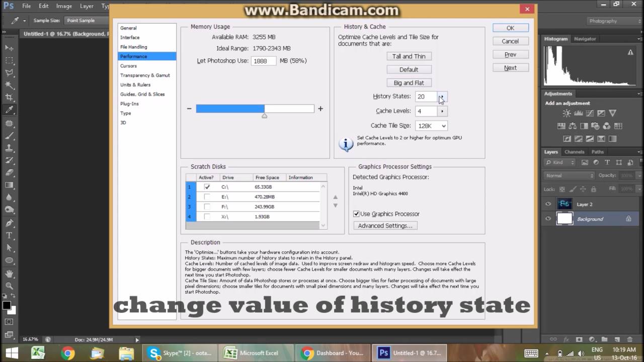Open the Image menu
644x362 pixels.
[x=64, y=6]
